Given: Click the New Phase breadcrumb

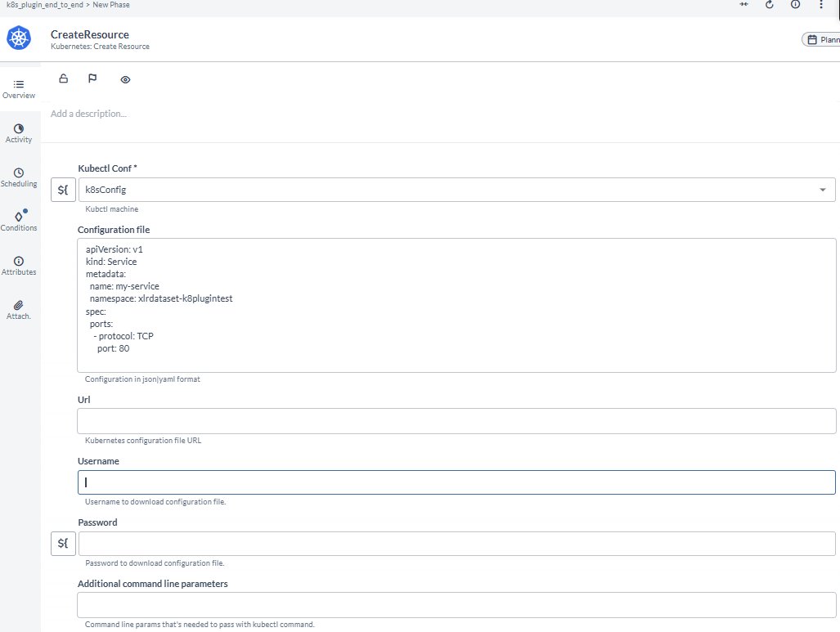Looking at the screenshot, I should click(x=111, y=4).
